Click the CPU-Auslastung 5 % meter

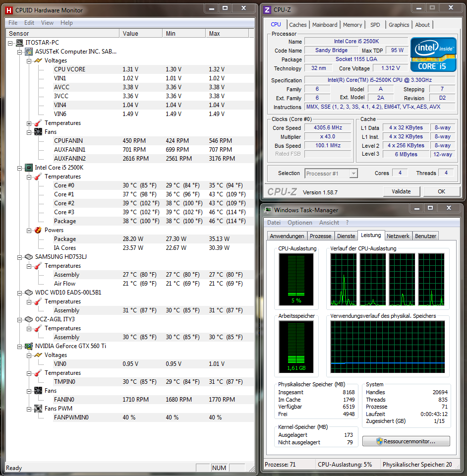pyautogui.click(x=296, y=279)
